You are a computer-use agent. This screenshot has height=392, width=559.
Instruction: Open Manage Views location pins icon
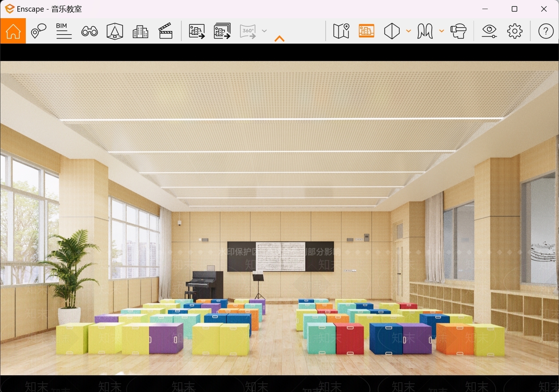(38, 31)
